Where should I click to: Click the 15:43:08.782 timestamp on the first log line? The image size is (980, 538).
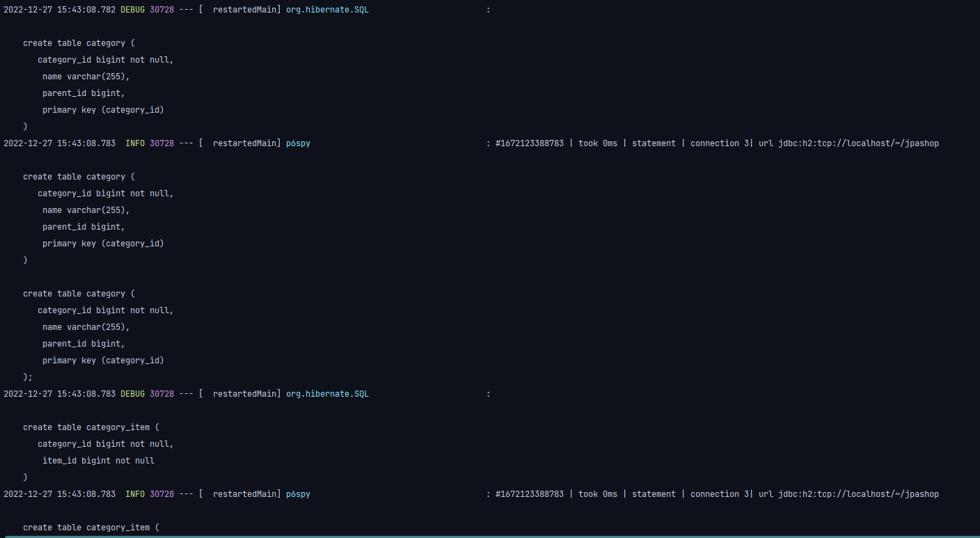[x=86, y=10]
